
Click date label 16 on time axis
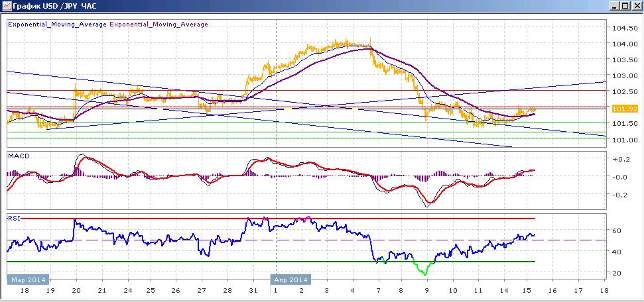click(x=552, y=291)
